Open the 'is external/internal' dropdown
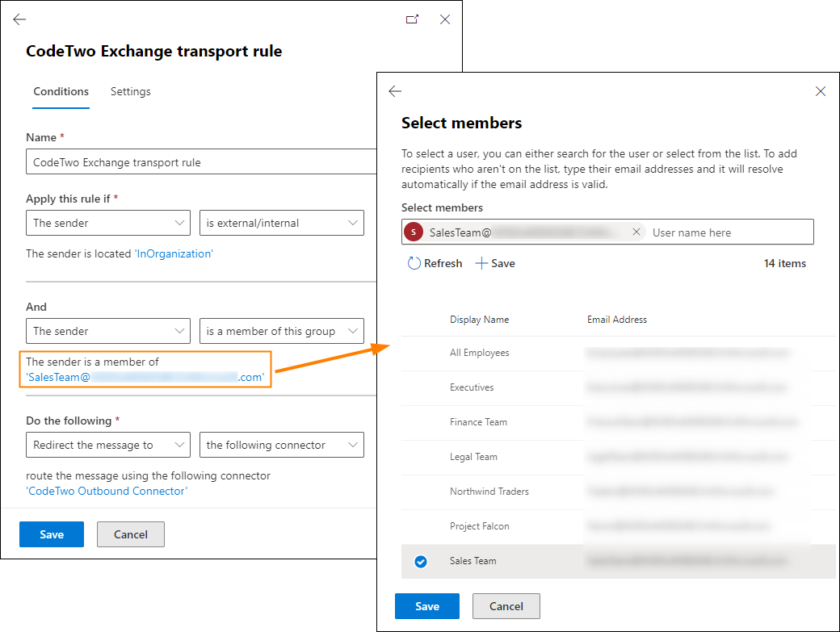Viewport: 840px width, 632px height. (281, 223)
